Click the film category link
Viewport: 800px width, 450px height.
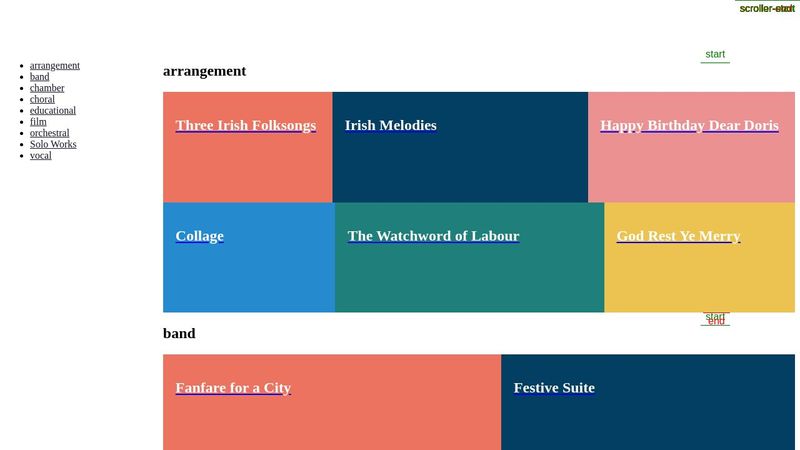click(x=38, y=122)
